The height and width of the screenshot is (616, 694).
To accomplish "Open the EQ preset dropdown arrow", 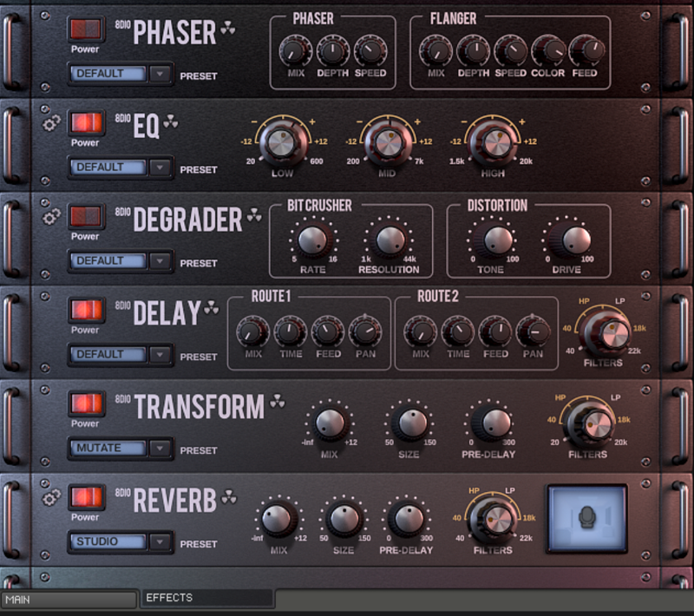I will pyautogui.click(x=160, y=167).
